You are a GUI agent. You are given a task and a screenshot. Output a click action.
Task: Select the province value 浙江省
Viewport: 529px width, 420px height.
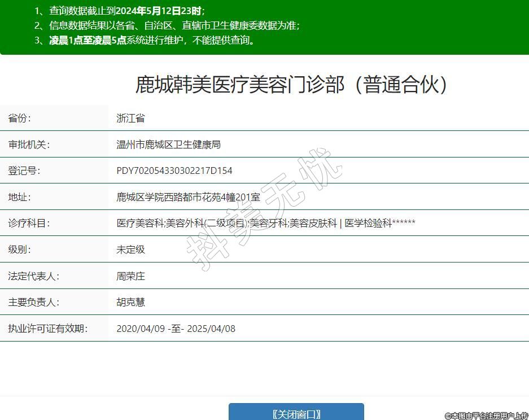130,118
